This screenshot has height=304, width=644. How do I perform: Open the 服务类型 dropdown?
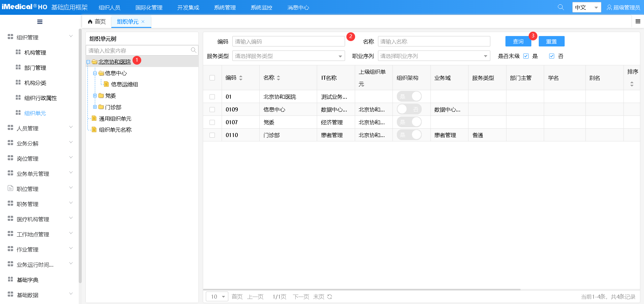click(x=289, y=56)
